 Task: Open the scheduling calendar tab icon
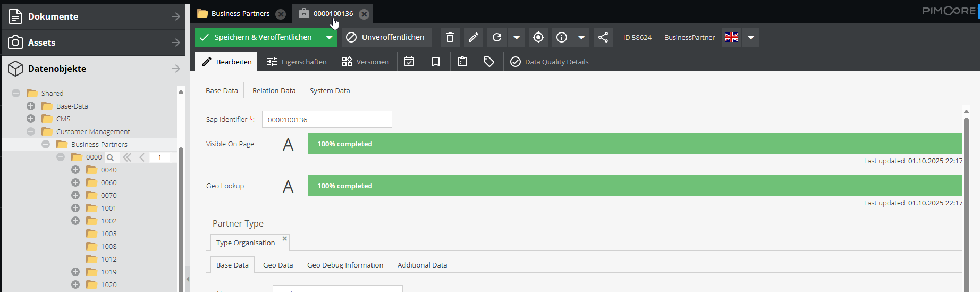click(x=409, y=62)
